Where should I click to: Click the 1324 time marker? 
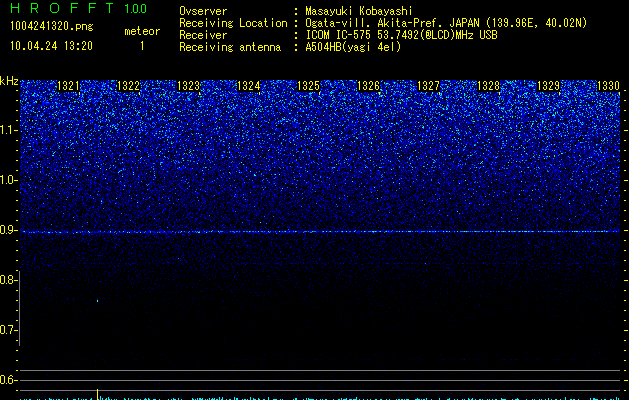coord(249,86)
